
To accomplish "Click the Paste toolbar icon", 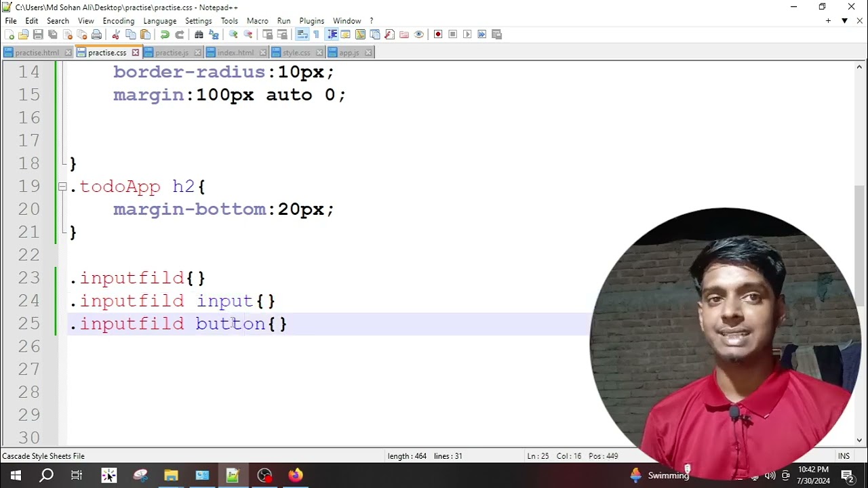I will 145,35.
